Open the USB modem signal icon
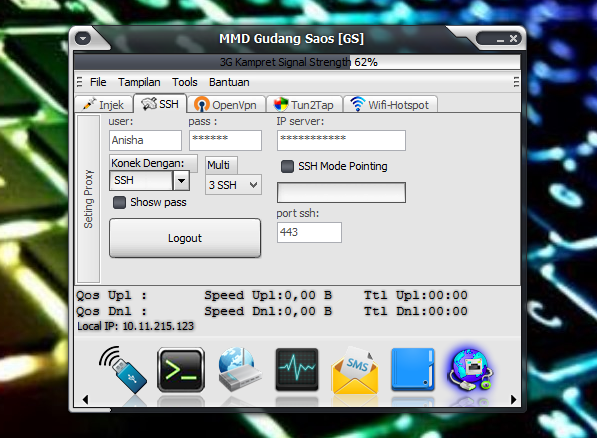The image size is (597, 438). point(123,370)
